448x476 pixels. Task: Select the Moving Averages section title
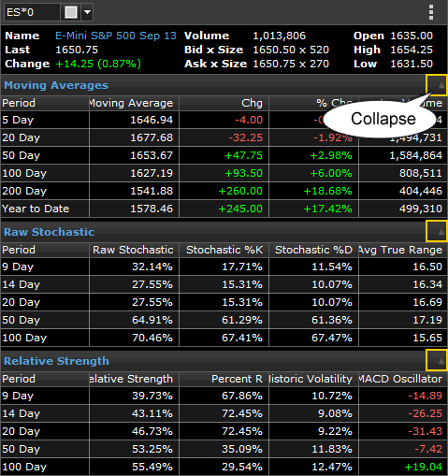pyautogui.click(x=56, y=85)
